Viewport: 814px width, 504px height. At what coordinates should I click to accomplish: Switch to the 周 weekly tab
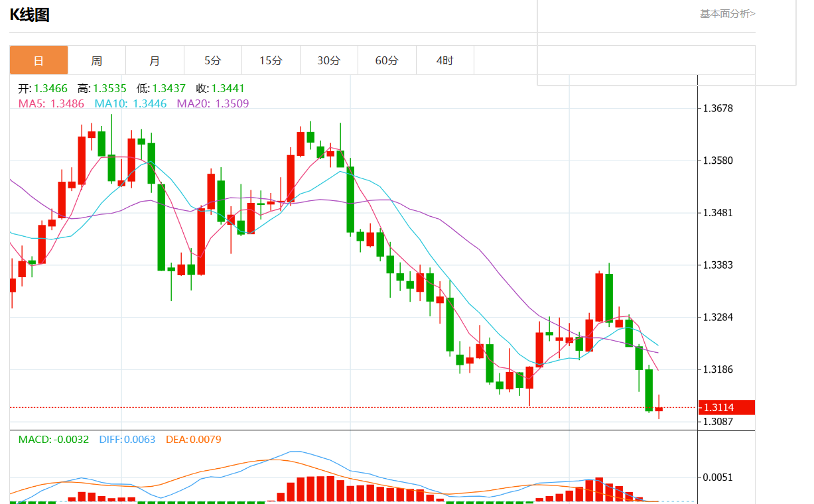coord(97,60)
